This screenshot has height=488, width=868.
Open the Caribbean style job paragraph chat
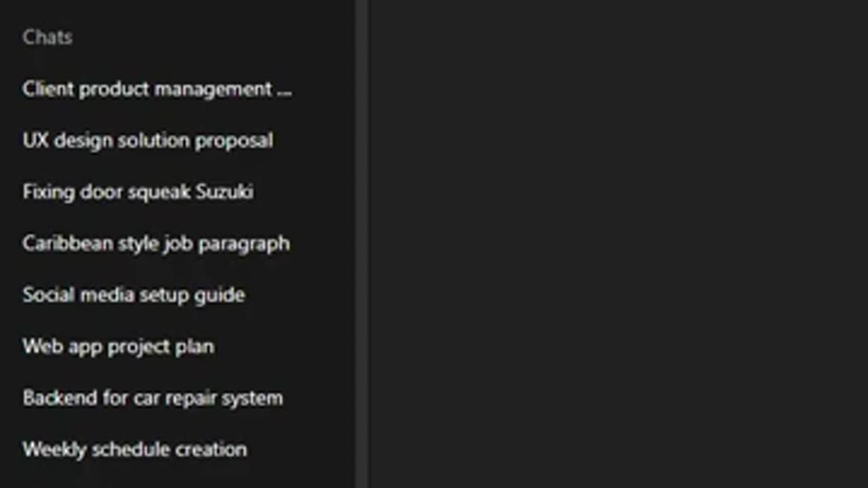(156, 244)
